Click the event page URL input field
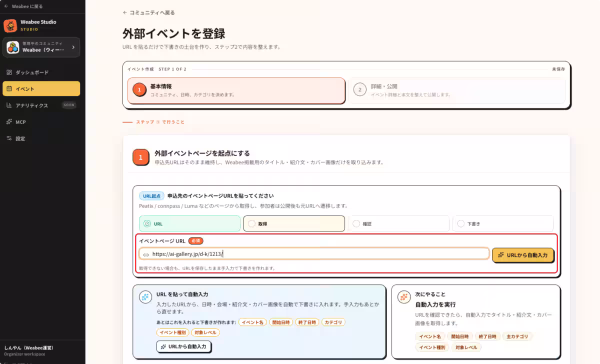Viewport: 600px width, 364px height. point(314,254)
